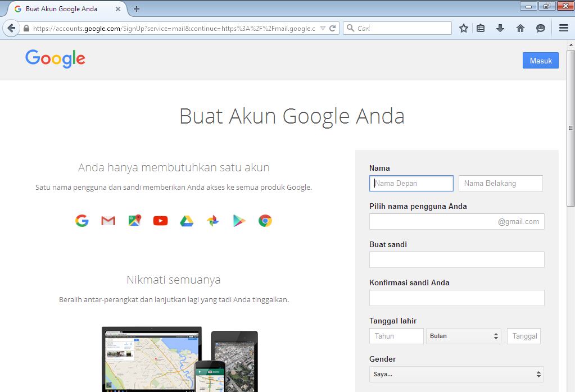Close the Buat Akun Google Anda tab
The width and height of the screenshot is (575, 392).
[x=117, y=9]
